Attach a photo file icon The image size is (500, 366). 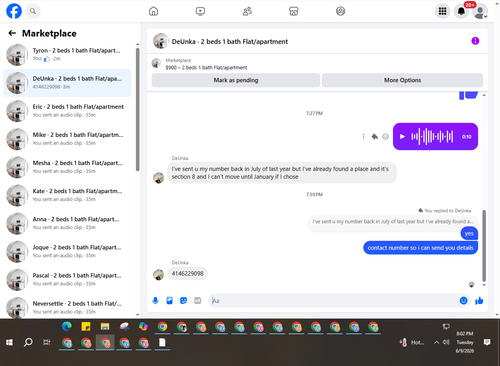169,301
